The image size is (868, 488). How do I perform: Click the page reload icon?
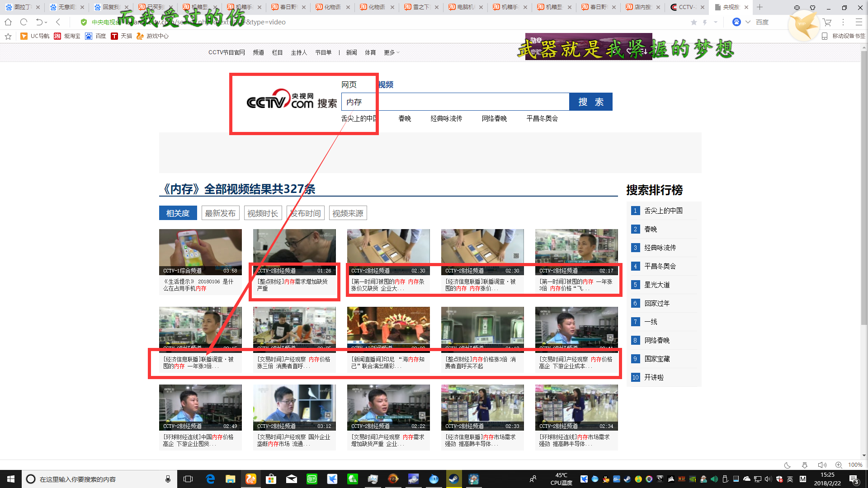click(24, 22)
